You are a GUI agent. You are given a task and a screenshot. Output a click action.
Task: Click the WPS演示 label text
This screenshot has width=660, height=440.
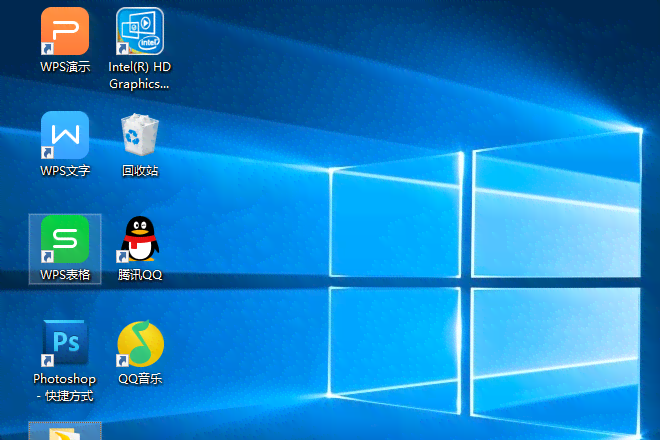65,67
